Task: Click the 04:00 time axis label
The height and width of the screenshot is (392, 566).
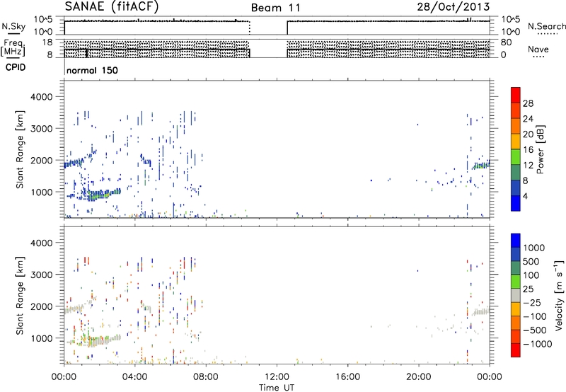Action: tap(135, 377)
